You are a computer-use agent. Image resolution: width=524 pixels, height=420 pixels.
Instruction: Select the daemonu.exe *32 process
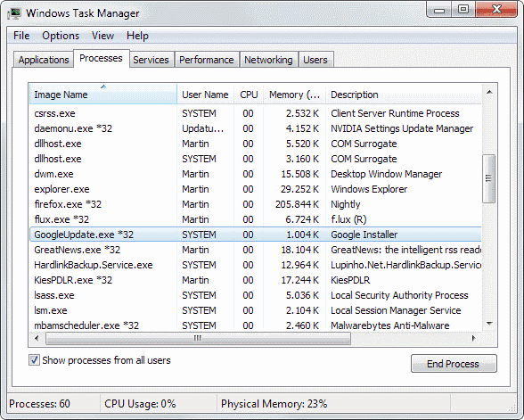256,128
